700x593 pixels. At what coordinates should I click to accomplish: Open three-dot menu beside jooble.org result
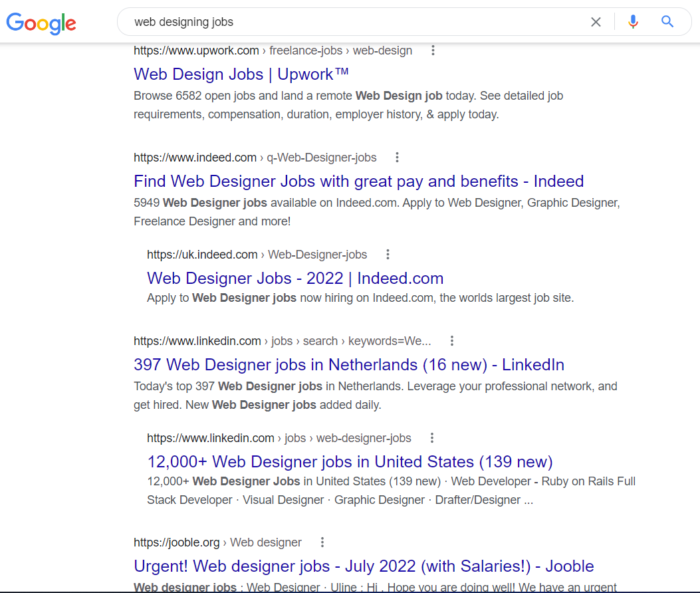(x=322, y=542)
